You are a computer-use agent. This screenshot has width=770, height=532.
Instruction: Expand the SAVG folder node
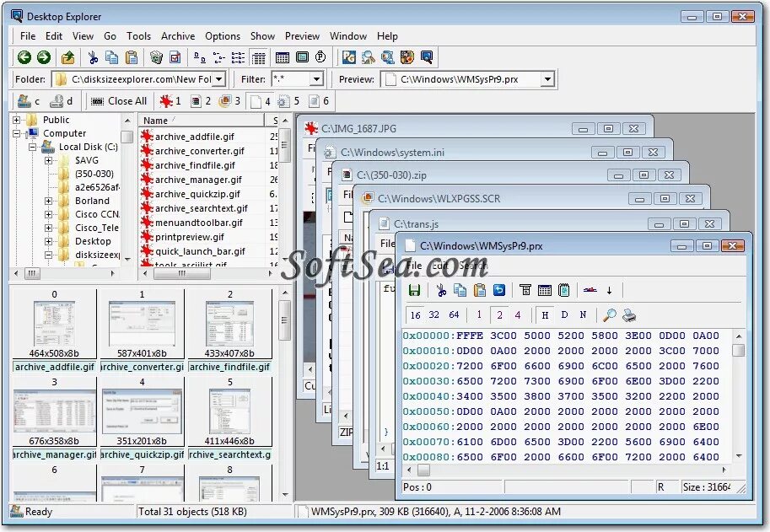[49, 160]
